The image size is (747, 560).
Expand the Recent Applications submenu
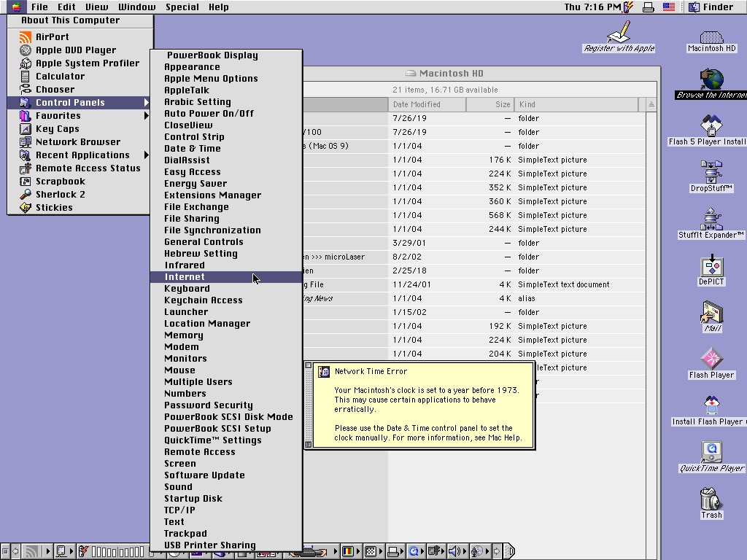(79, 155)
